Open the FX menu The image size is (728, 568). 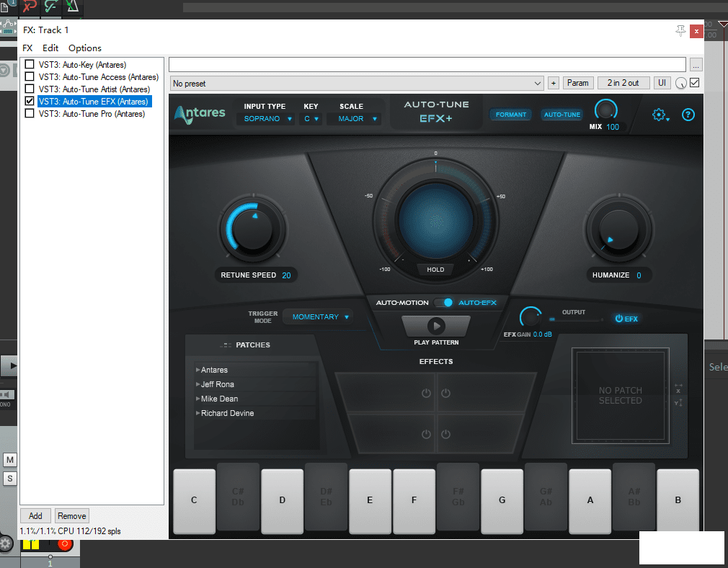(x=27, y=48)
